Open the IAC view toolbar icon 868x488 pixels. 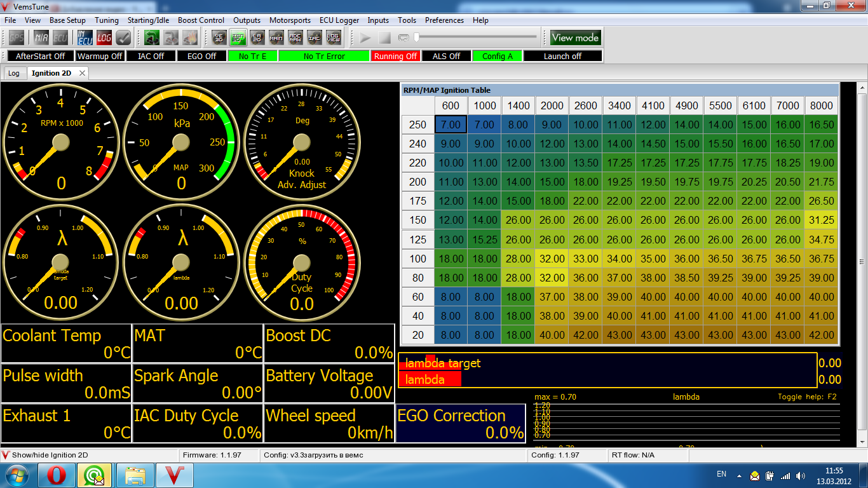tap(315, 37)
